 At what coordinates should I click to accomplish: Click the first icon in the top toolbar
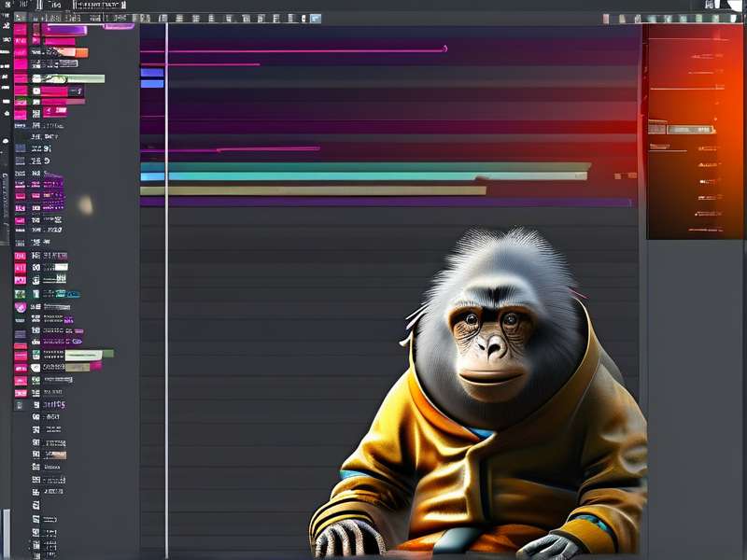point(20,18)
